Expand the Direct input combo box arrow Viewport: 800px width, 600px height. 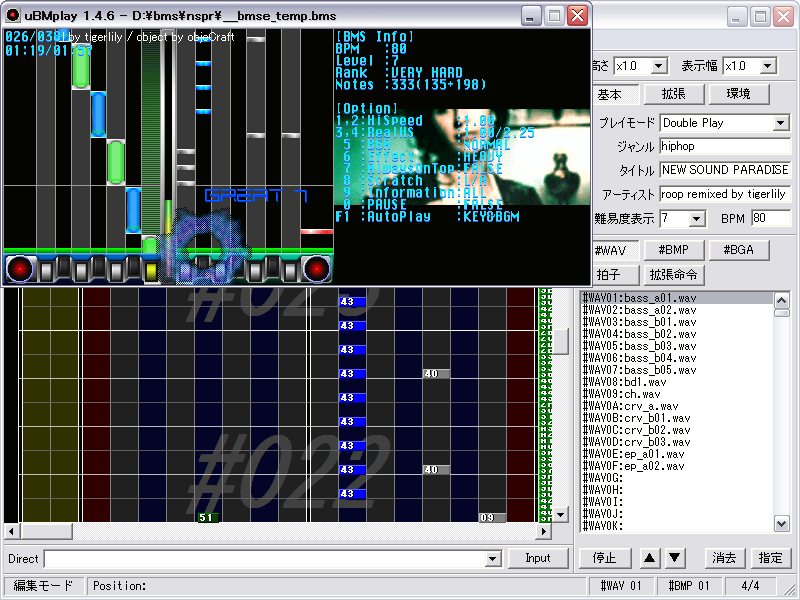click(x=492, y=559)
